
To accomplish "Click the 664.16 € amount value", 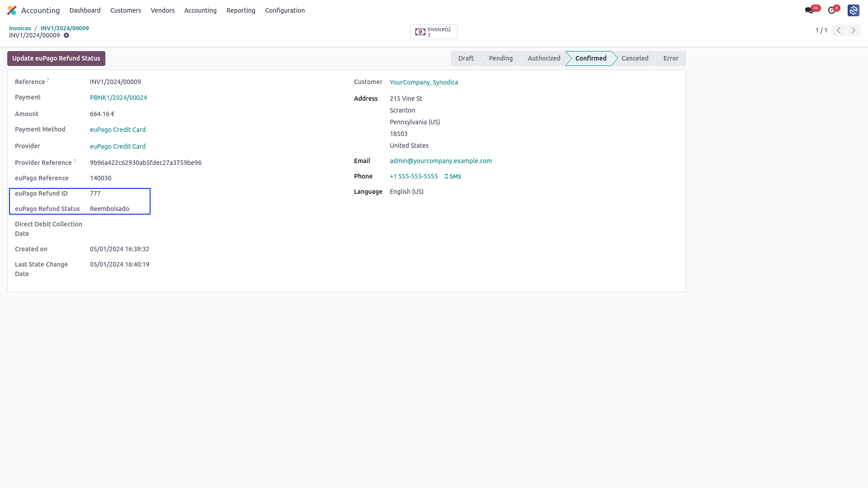I will (102, 114).
